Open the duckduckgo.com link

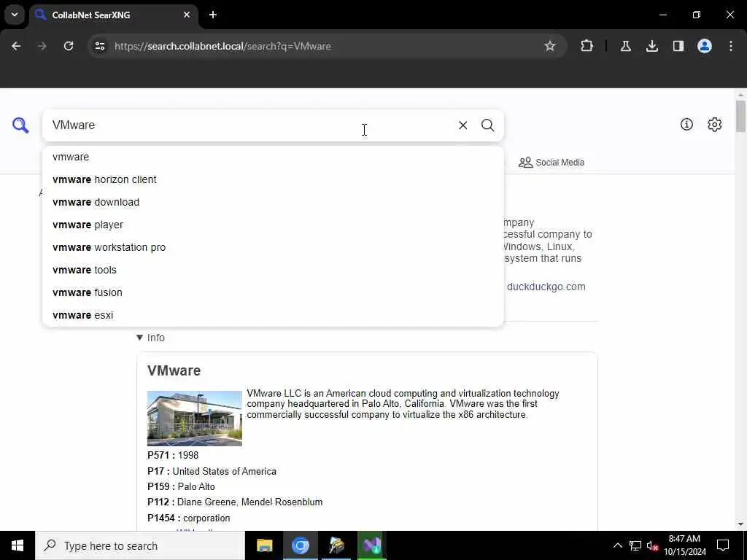(x=546, y=287)
